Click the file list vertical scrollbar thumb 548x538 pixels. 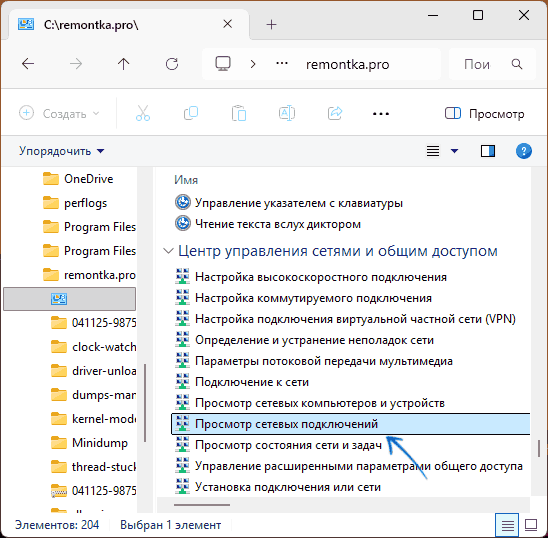539,448
